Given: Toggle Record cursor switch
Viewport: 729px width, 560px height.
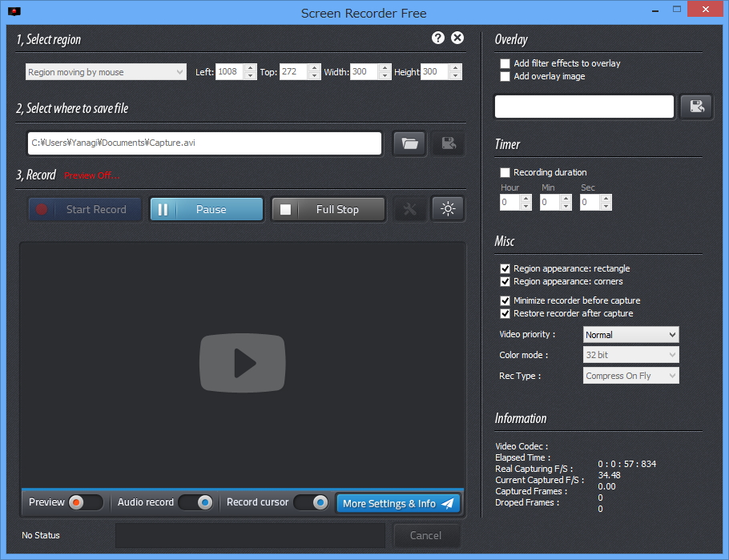Looking at the screenshot, I should point(311,502).
